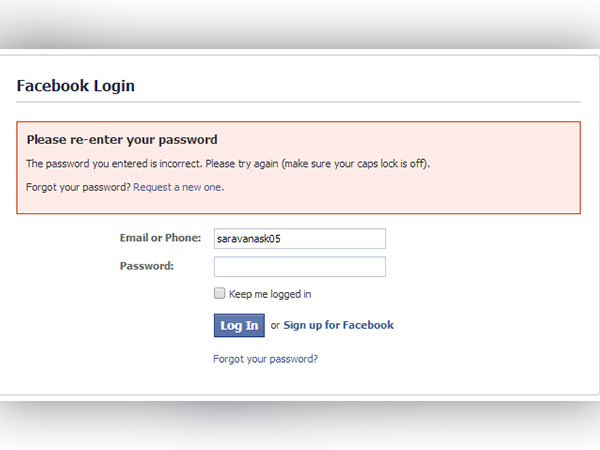Enable the Keep me logged in checkbox
Viewport: 600px width, 450px height.
(219, 294)
